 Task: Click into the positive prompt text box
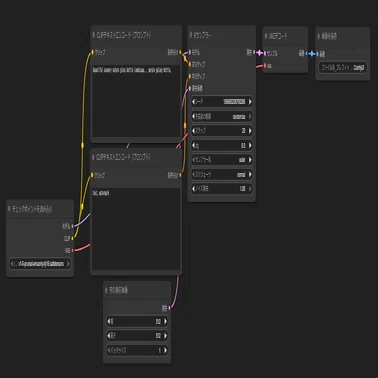click(136, 101)
